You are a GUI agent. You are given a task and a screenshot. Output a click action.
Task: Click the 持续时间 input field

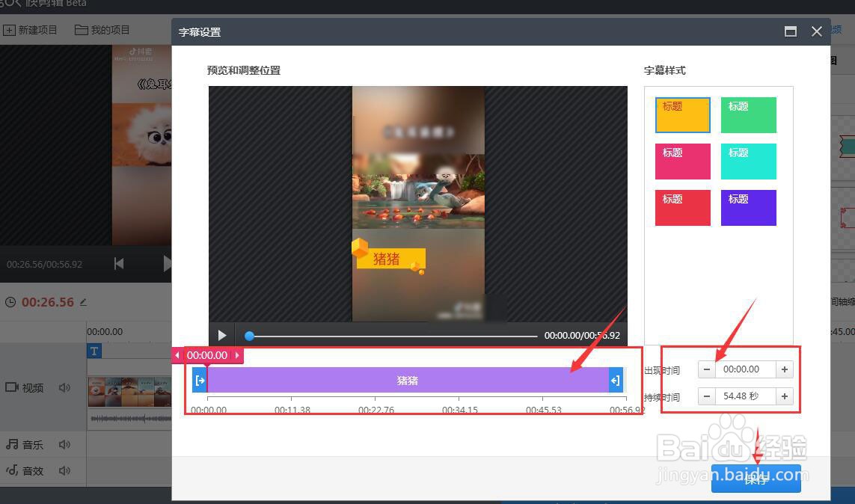[745, 396]
